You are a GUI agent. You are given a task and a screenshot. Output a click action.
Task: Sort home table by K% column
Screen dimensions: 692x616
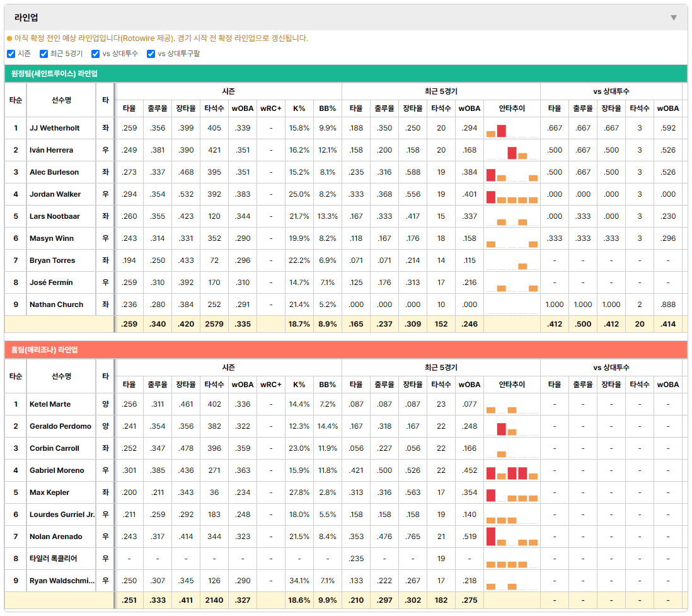[x=299, y=385]
